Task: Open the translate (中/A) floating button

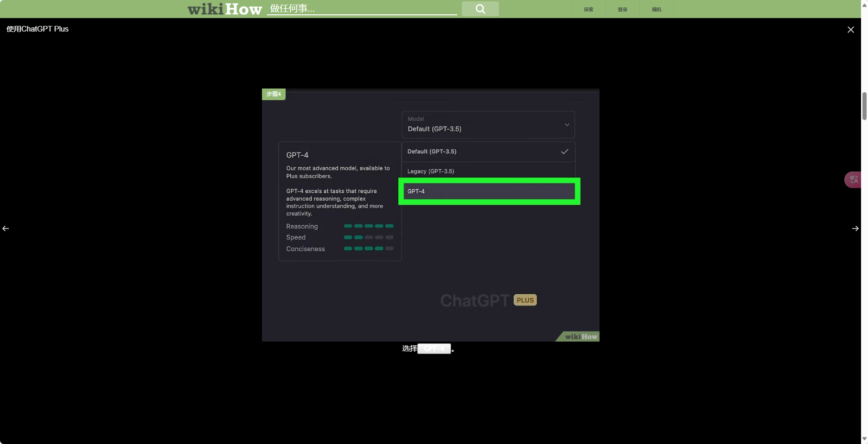Action: [853, 180]
